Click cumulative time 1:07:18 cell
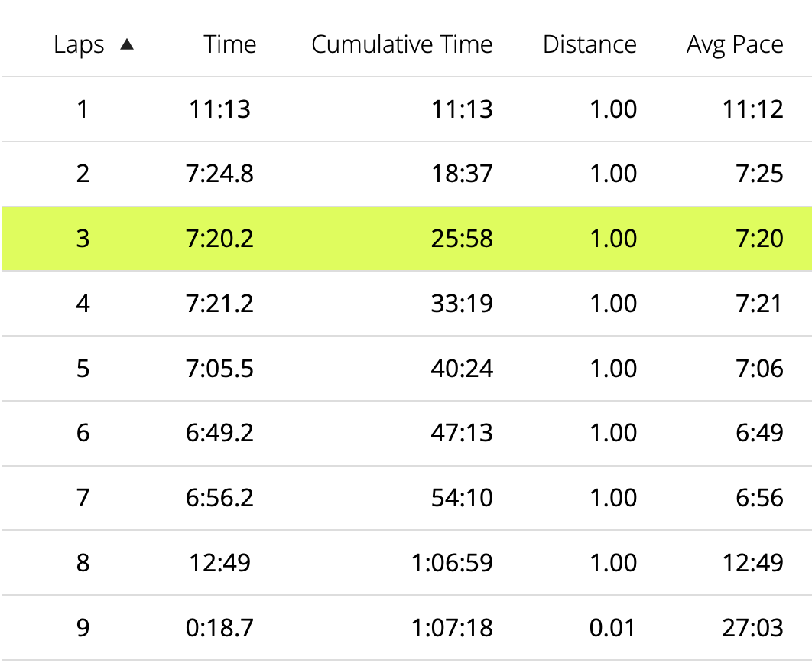The image size is (812, 670). point(452,627)
